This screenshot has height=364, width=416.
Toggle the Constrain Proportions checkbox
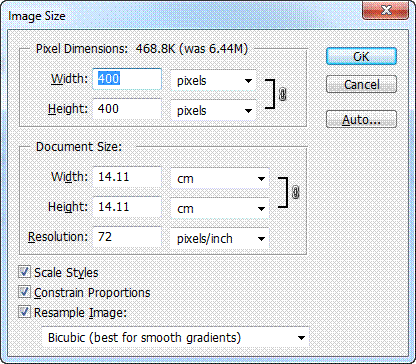click(24, 292)
